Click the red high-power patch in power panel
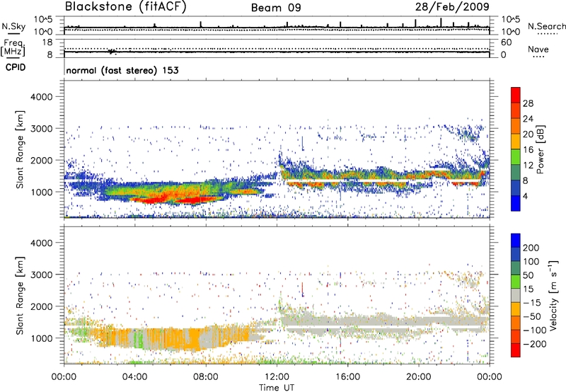Screen dimensions: 566x392 tap(197, 200)
